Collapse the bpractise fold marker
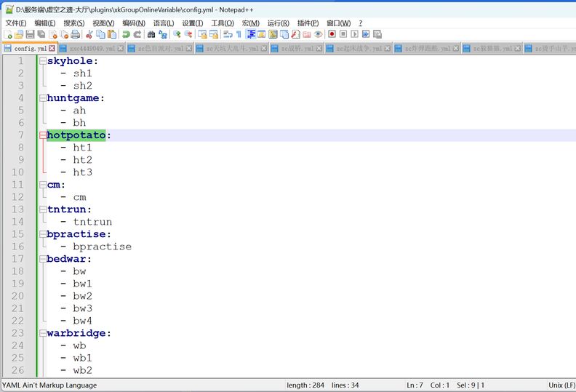 (43, 234)
